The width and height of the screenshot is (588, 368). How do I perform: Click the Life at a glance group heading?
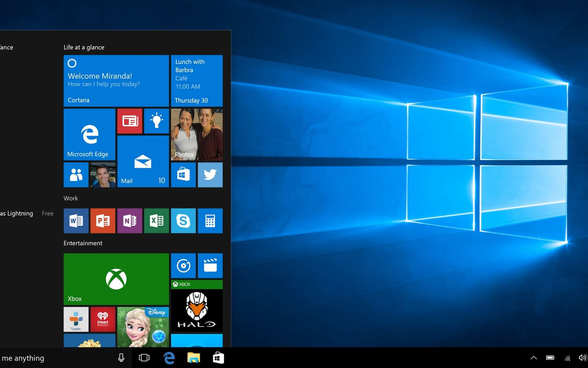pos(84,47)
